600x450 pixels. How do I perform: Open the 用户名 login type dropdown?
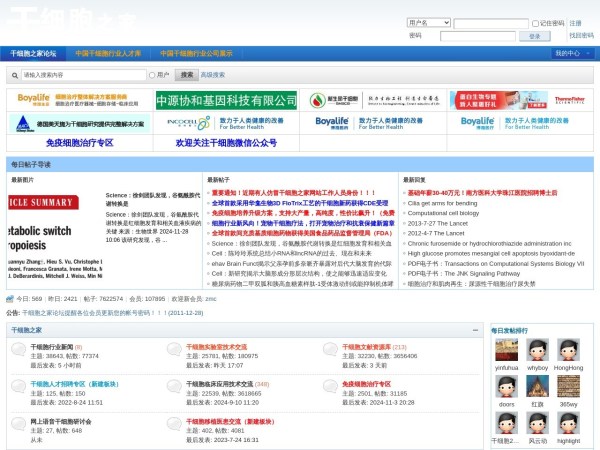tap(428, 23)
